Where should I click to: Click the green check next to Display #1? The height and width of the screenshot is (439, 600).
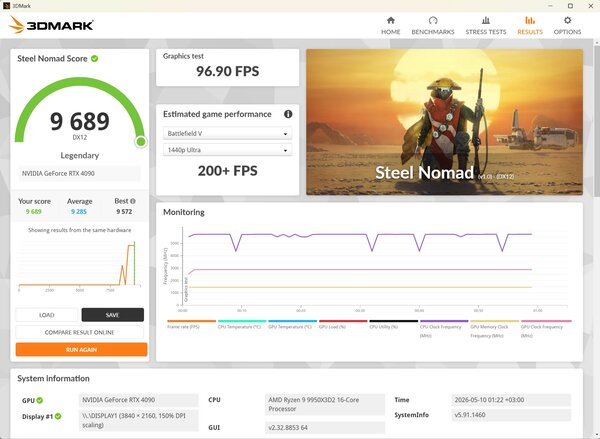coord(58,416)
